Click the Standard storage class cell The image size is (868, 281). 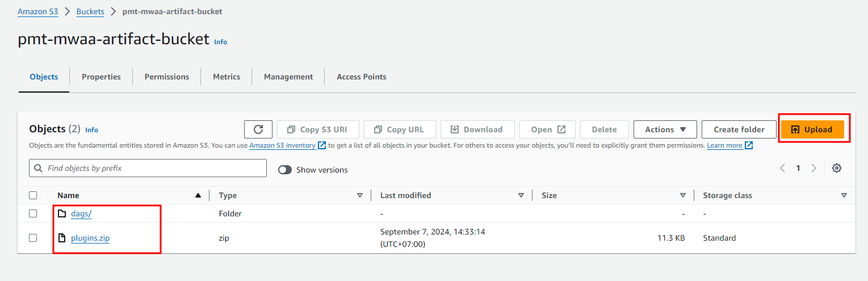coord(719,238)
